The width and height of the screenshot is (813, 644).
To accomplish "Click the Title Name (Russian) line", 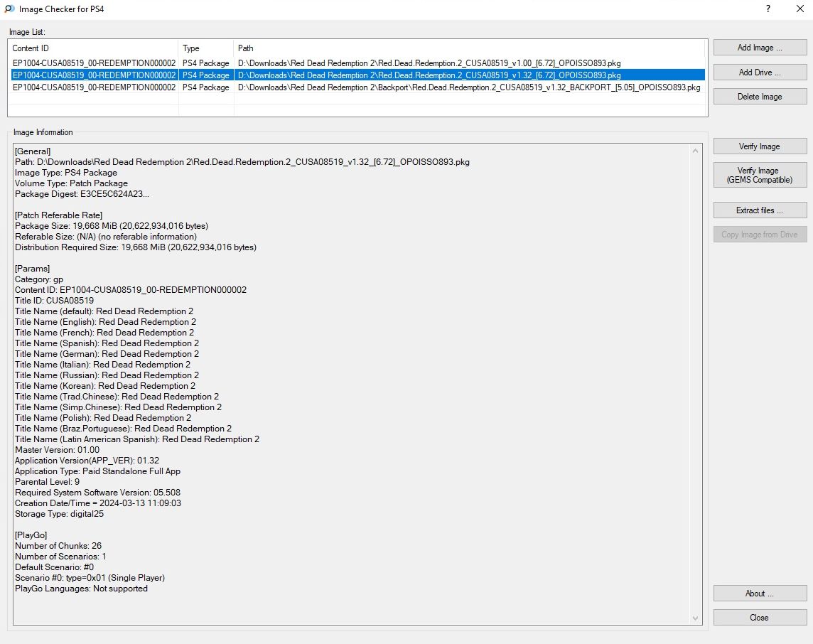I will (107, 375).
